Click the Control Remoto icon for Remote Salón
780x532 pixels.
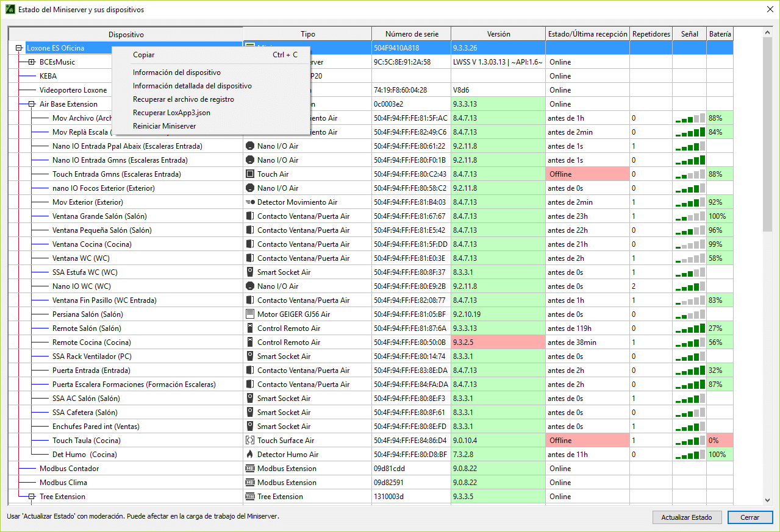(x=249, y=328)
